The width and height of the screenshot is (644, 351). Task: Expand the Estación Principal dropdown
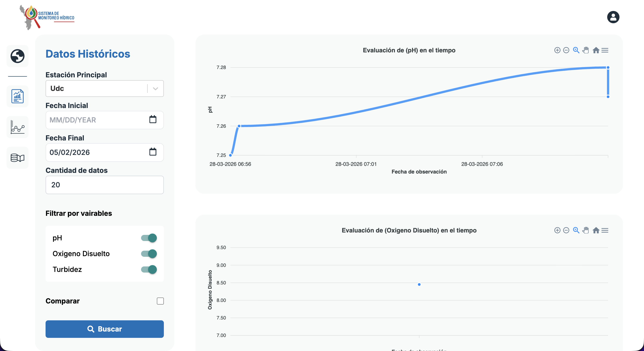[104, 89]
